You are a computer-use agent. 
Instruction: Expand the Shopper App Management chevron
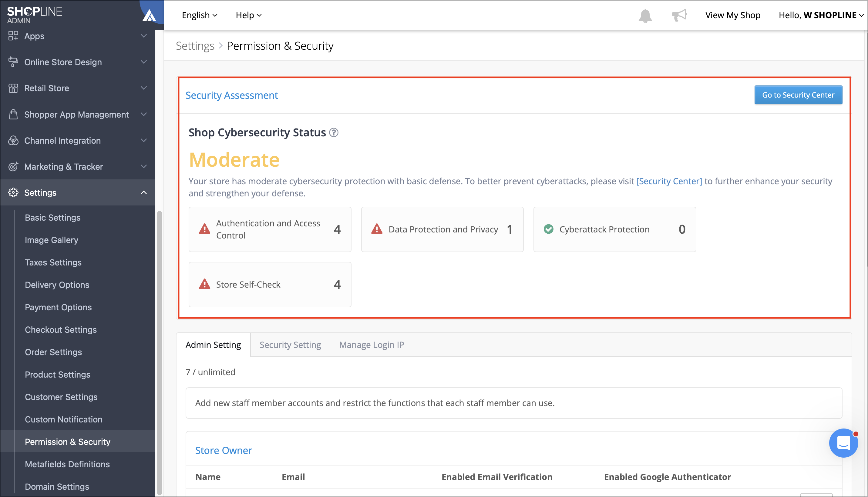click(x=144, y=114)
